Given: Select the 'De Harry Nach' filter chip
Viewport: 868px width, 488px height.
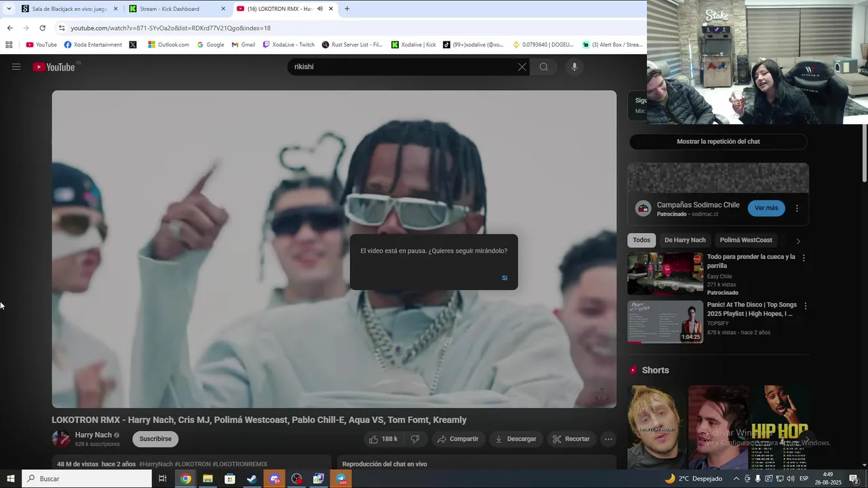Looking at the screenshot, I should pos(685,240).
